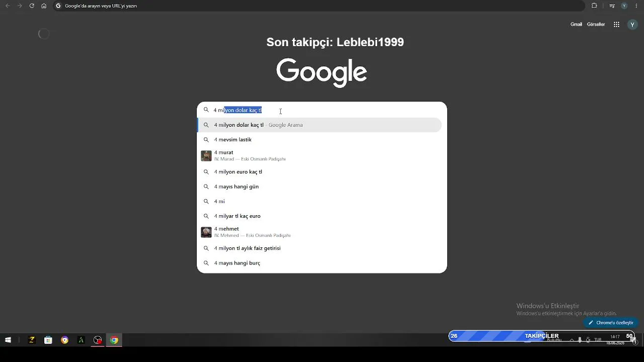Open the Google apps grid

point(616,24)
